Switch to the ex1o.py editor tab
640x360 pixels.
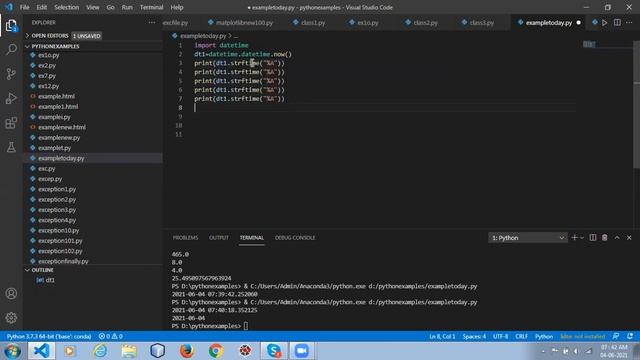pos(364,22)
